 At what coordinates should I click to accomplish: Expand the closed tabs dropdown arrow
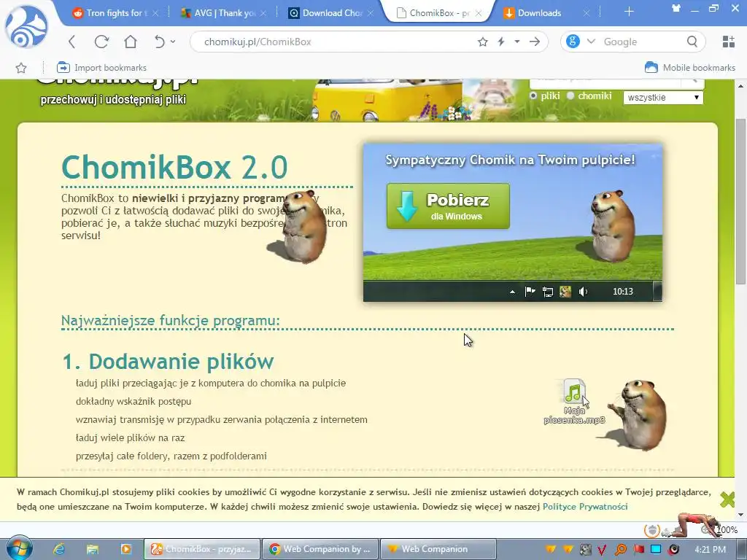click(x=173, y=42)
